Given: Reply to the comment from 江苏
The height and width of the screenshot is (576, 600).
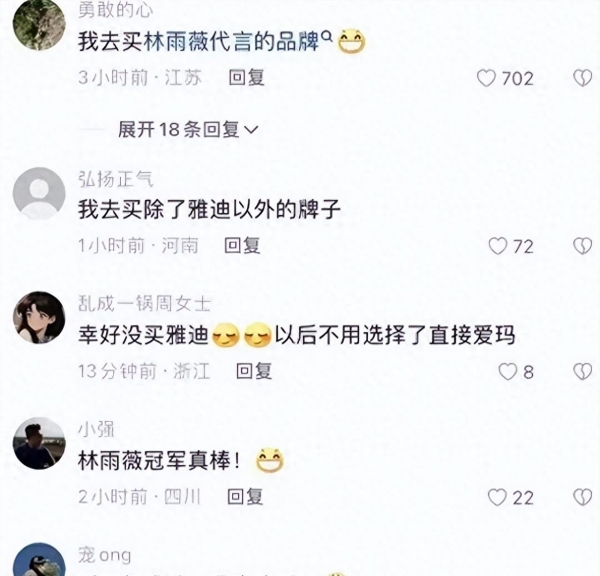Looking at the screenshot, I should pos(246,78).
